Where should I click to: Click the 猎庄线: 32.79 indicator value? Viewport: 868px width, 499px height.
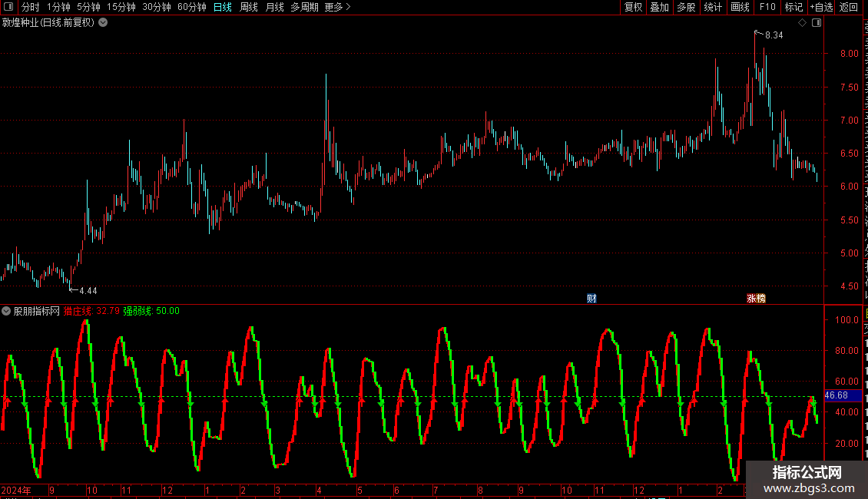tap(91, 311)
